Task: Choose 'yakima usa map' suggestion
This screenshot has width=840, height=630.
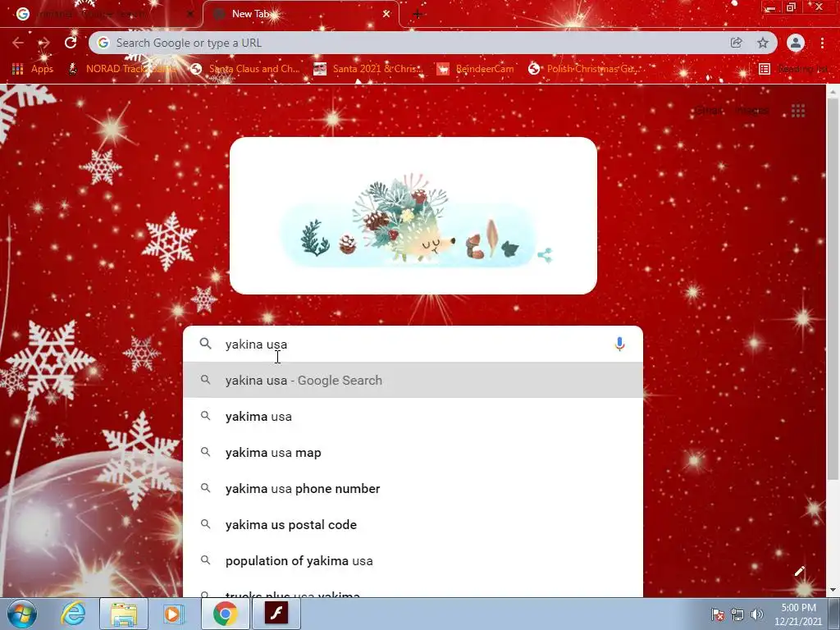Action: [x=413, y=452]
